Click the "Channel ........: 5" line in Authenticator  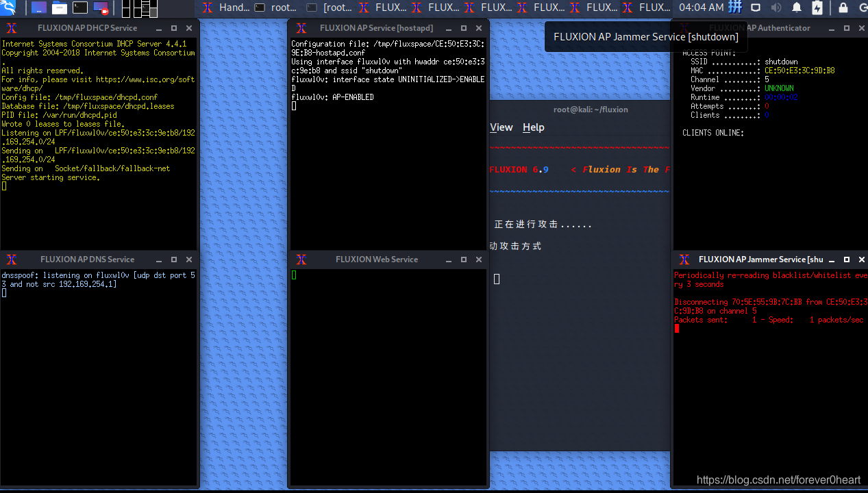coord(730,79)
